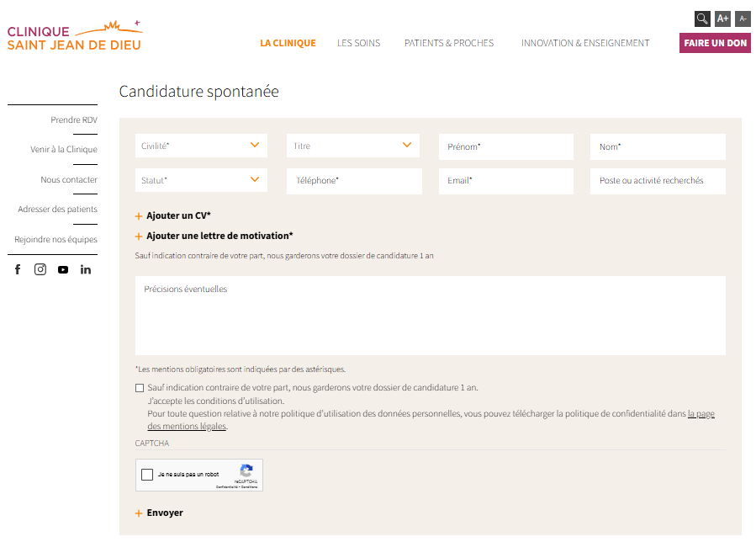Open the Statut dropdown
The image size is (756, 542).
(200, 179)
